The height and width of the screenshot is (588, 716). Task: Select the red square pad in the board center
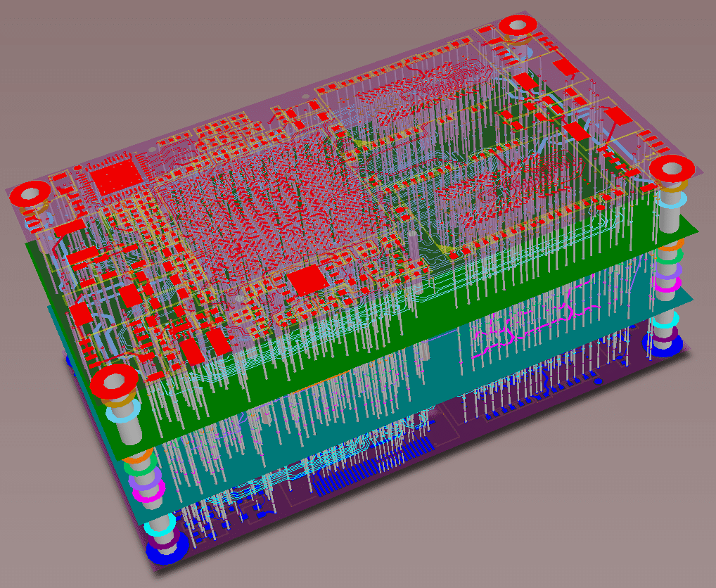click(308, 279)
